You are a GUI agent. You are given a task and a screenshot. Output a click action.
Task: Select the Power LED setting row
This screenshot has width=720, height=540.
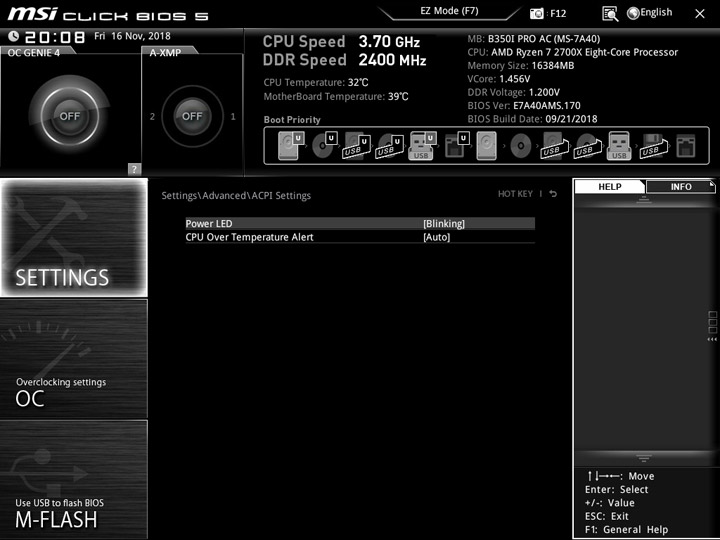360,224
